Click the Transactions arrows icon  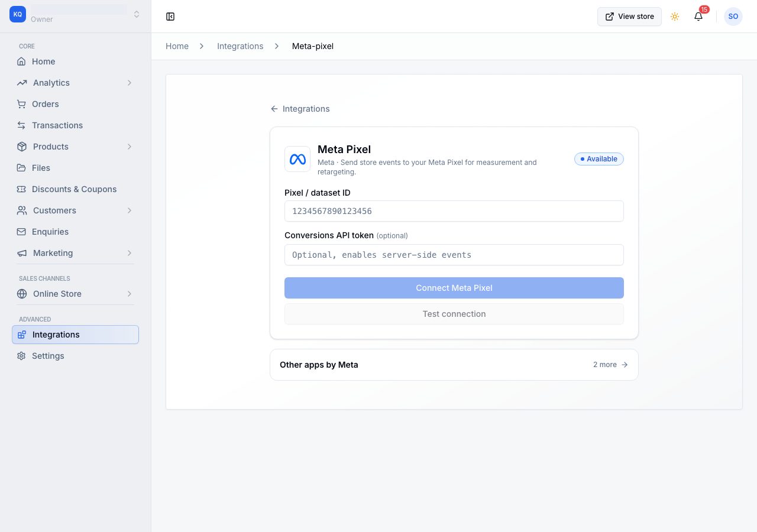tap(21, 125)
